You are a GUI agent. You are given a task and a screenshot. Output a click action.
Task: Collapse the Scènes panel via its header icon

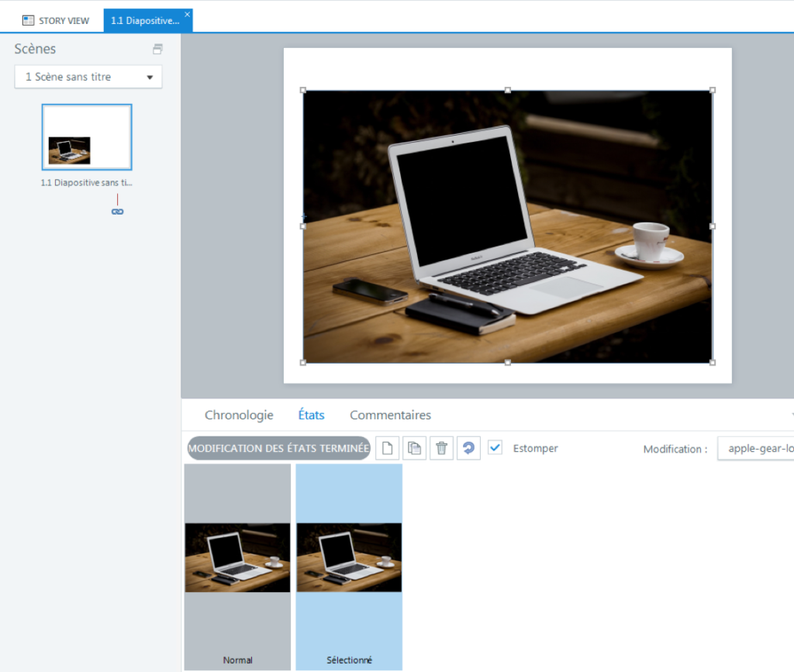tap(157, 48)
